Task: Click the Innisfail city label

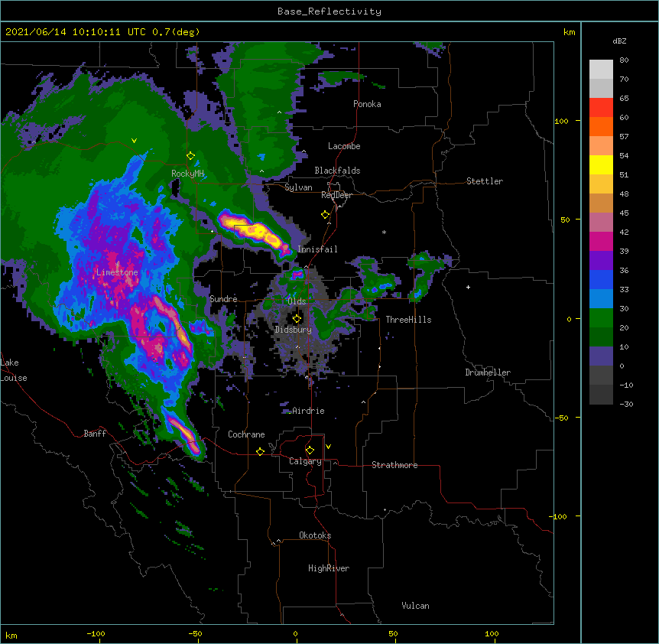Action: 317,249
